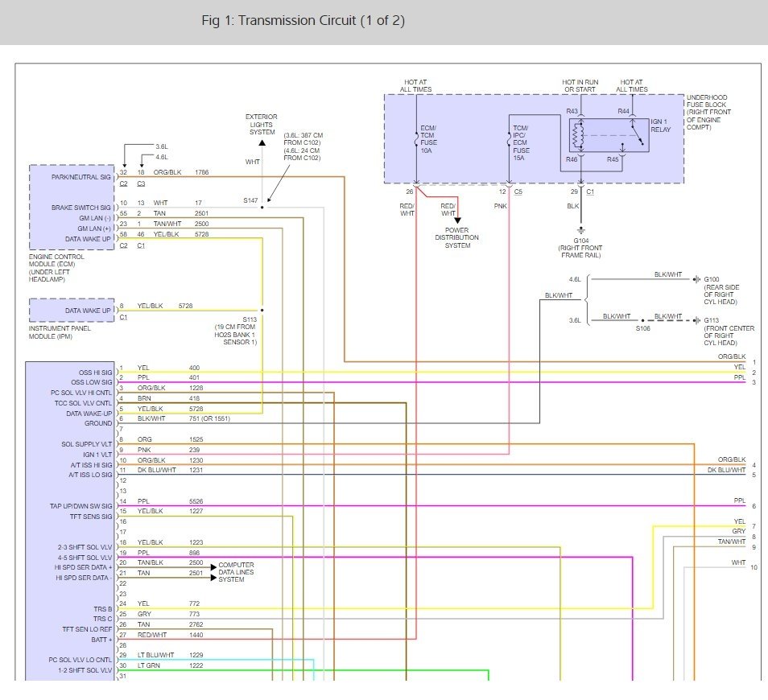Click the 'TRS C' pin label

tap(103, 619)
